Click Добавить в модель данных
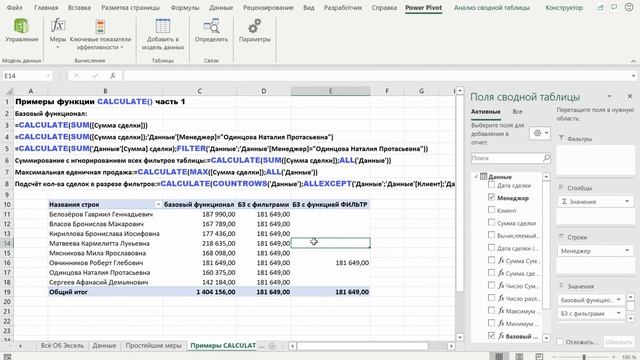This screenshot has width=640, height=360. coord(162,34)
